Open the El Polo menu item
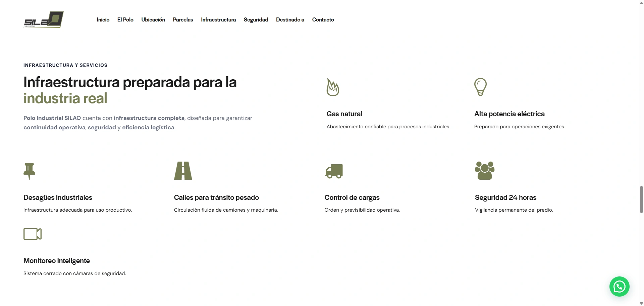 coord(125,20)
